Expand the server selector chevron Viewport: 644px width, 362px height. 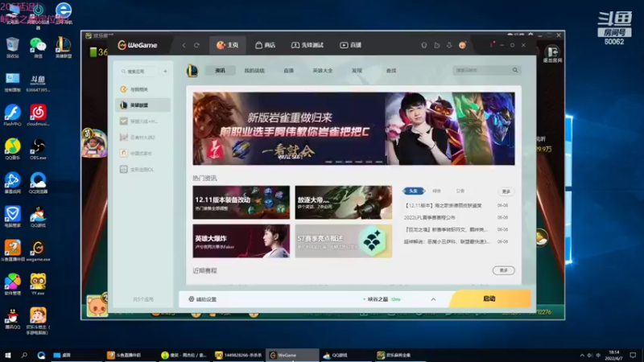coord(433,299)
